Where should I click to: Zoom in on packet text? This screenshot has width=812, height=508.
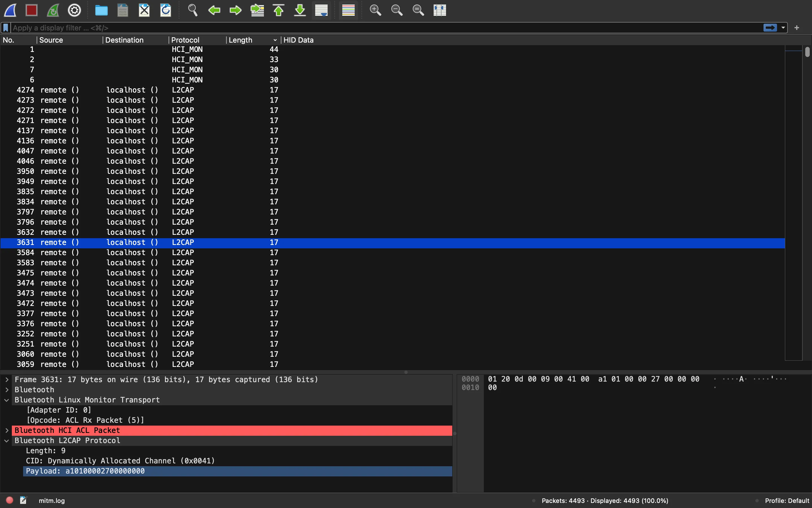tap(375, 10)
